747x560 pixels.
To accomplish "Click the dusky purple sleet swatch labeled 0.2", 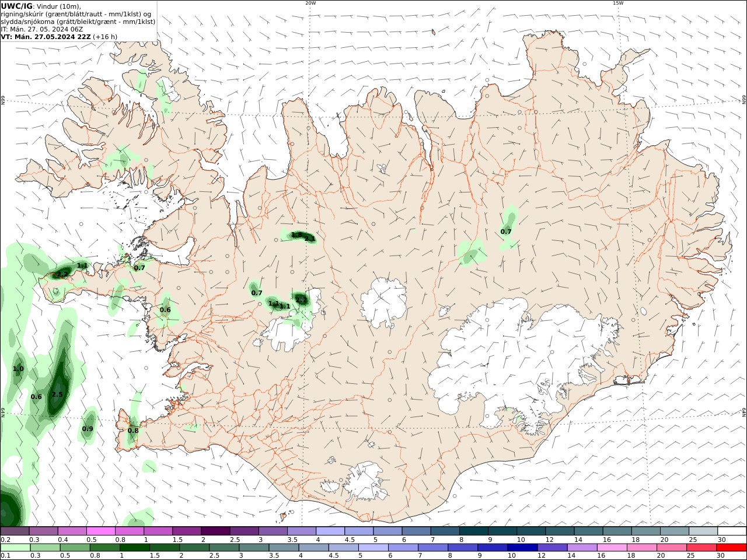I will 15,531.
